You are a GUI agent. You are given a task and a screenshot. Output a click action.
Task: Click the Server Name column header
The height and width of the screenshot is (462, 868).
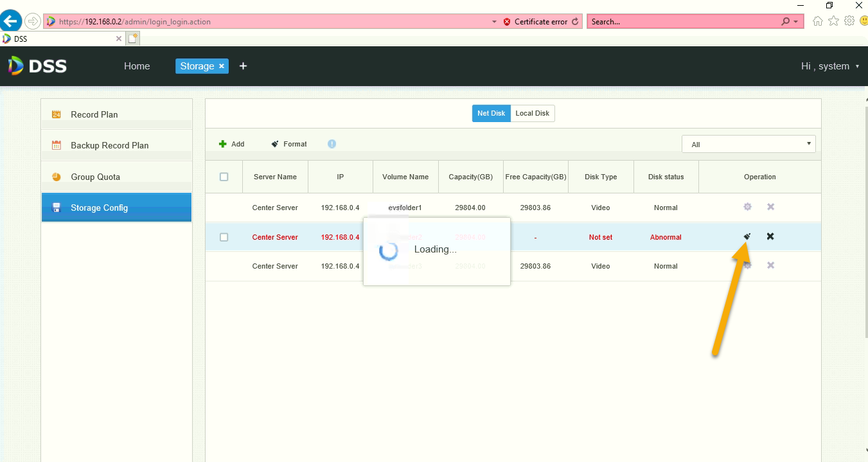tap(275, 177)
